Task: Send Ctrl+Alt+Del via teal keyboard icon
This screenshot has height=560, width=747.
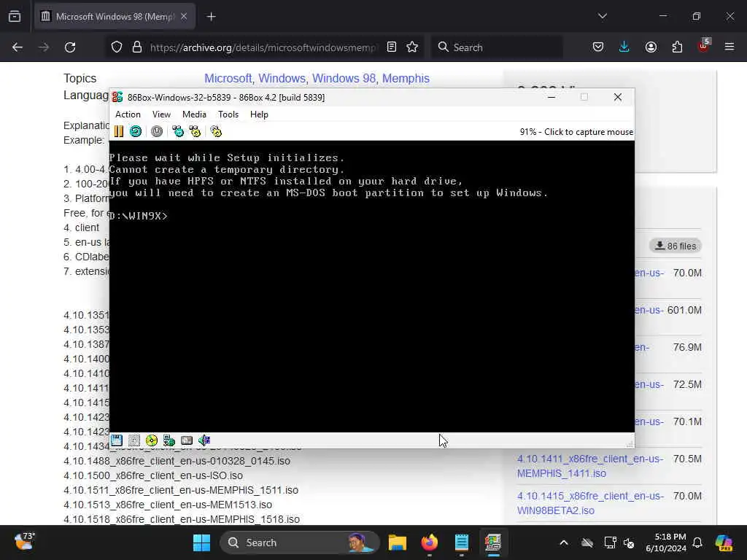Action: coord(178,131)
